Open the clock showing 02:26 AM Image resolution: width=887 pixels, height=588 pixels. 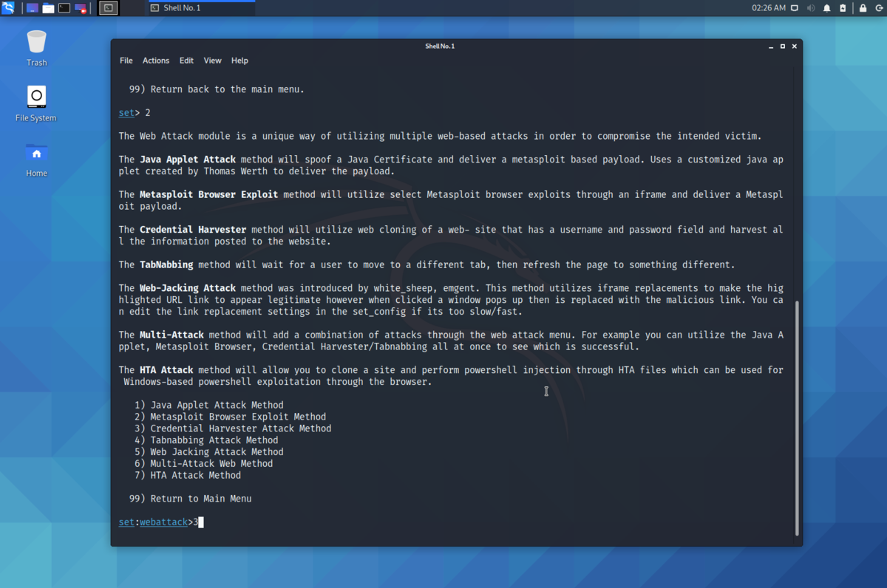(769, 8)
